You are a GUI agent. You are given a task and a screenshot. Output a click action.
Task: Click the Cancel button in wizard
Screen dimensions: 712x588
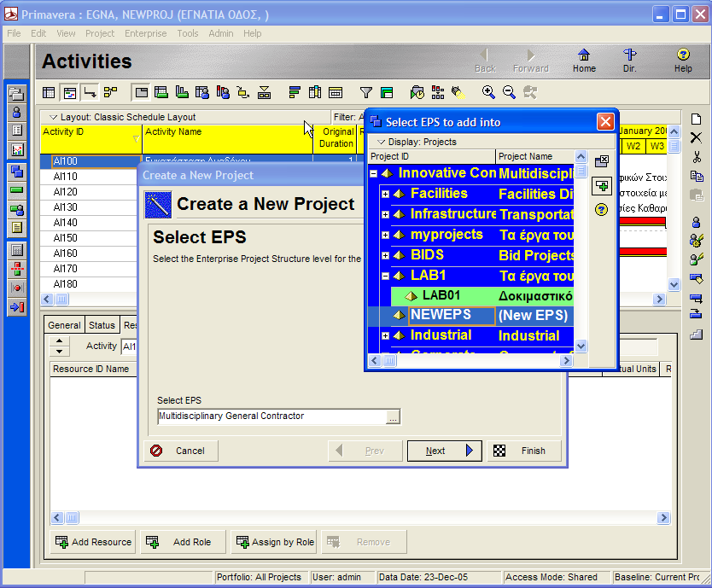181,451
